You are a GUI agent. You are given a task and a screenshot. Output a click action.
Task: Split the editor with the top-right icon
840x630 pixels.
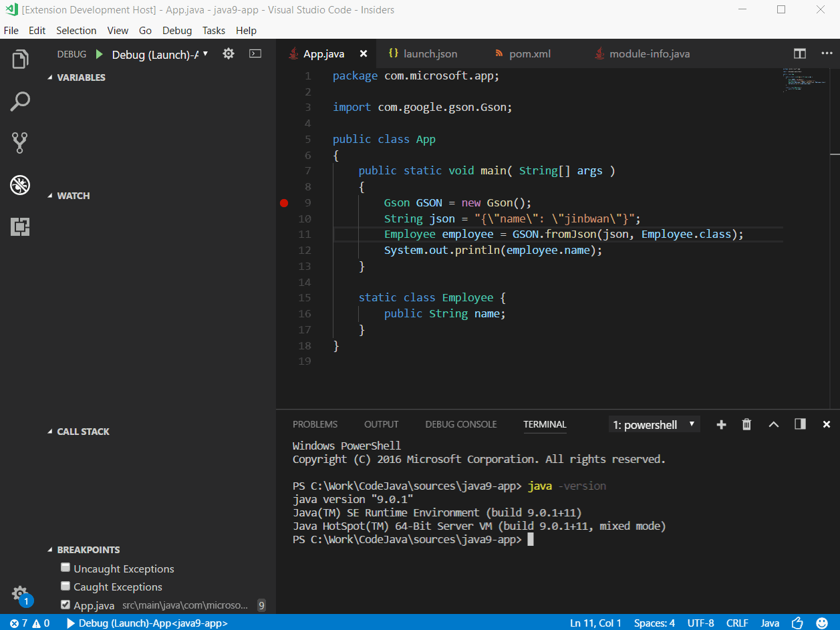(800, 53)
